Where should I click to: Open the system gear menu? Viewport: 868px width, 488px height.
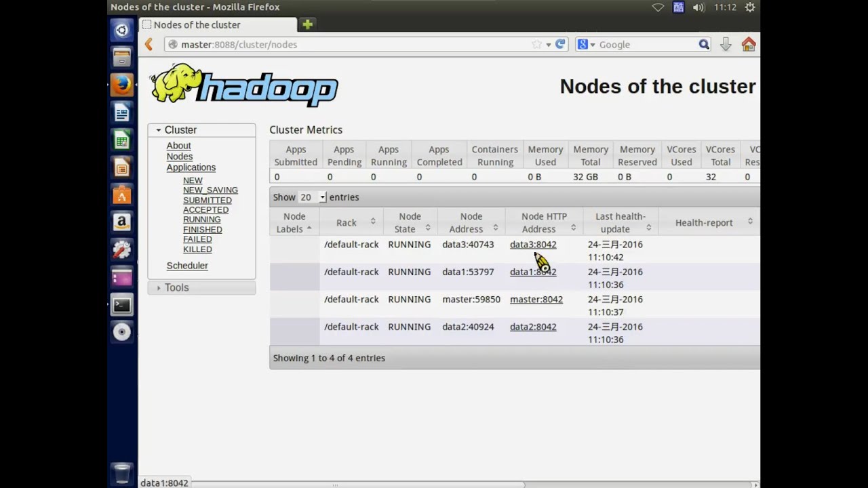tap(749, 7)
